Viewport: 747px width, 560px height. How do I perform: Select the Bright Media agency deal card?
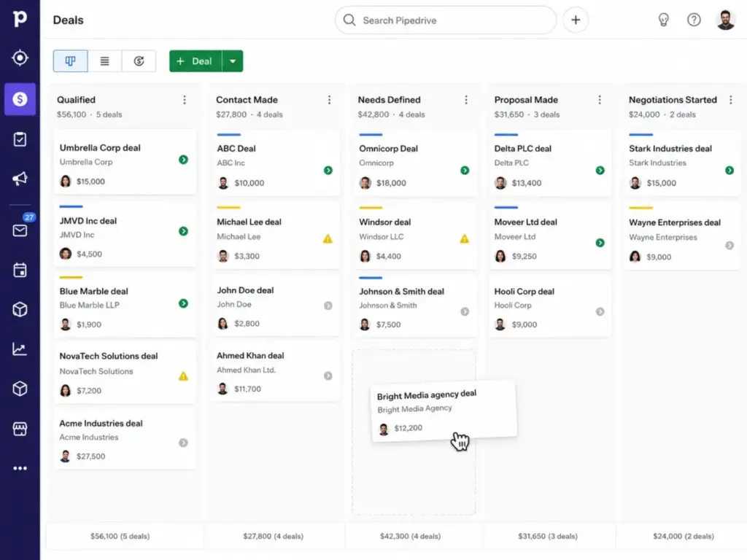(x=444, y=411)
